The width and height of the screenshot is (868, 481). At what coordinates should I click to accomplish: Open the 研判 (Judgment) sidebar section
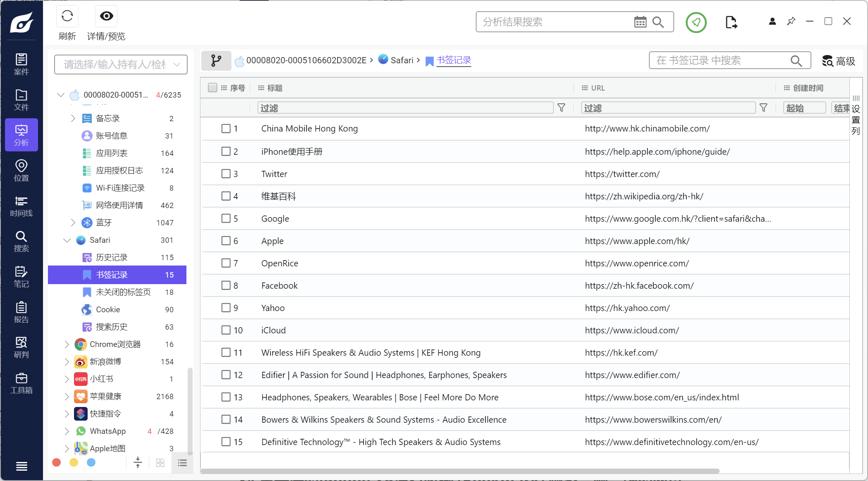pos(21,347)
